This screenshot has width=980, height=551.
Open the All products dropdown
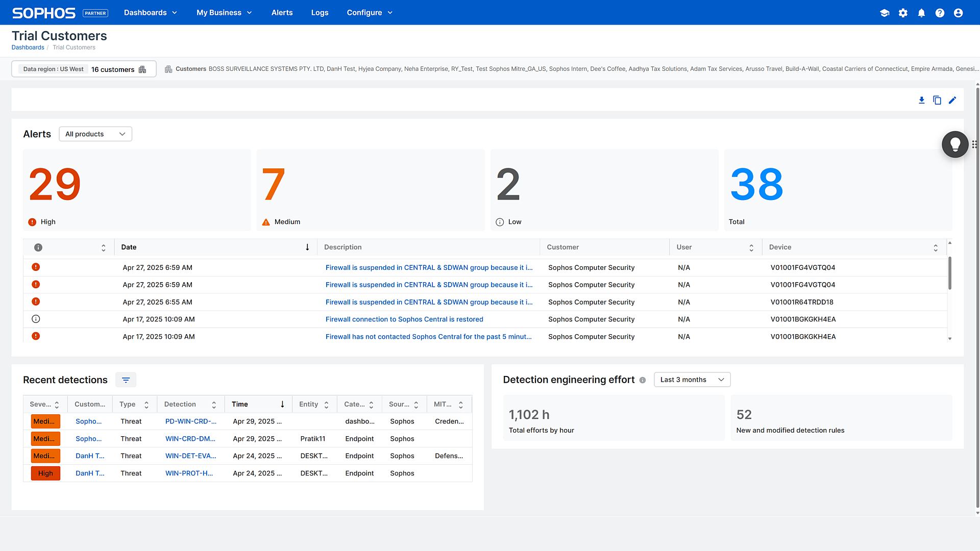point(95,134)
